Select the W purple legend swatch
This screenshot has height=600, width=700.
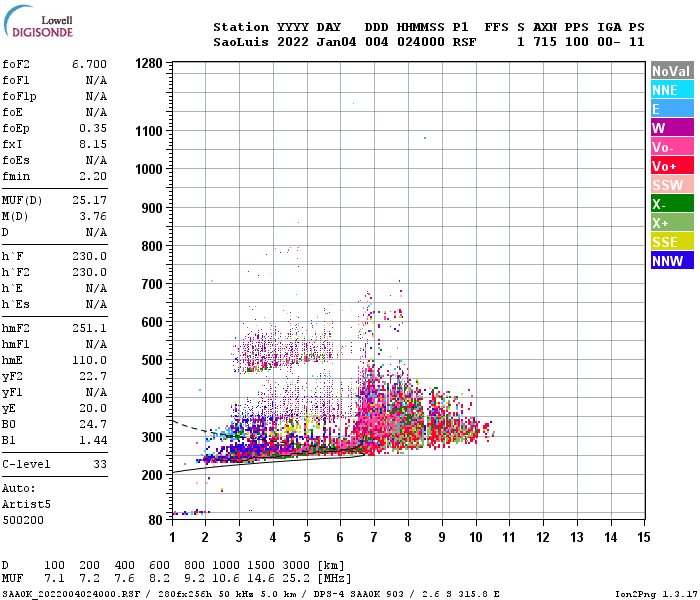pos(672,128)
